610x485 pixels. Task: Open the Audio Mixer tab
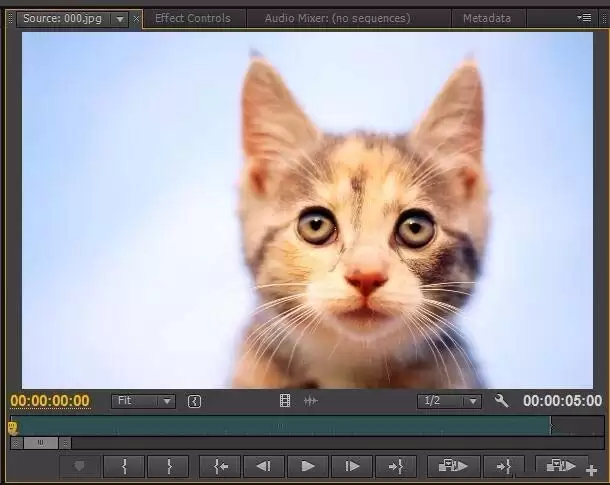pyautogui.click(x=337, y=18)
